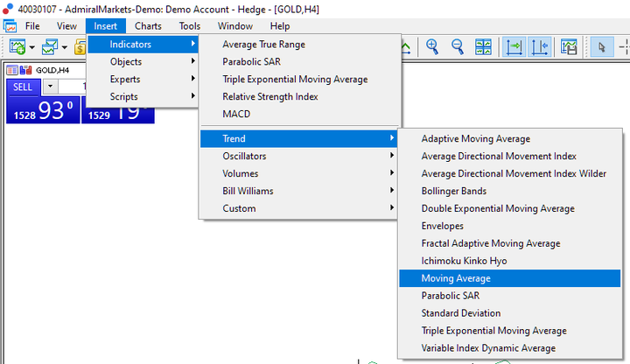
Task: Click Moving Average in Trend list
Action: pyautogui.click(x=510, y=278)
